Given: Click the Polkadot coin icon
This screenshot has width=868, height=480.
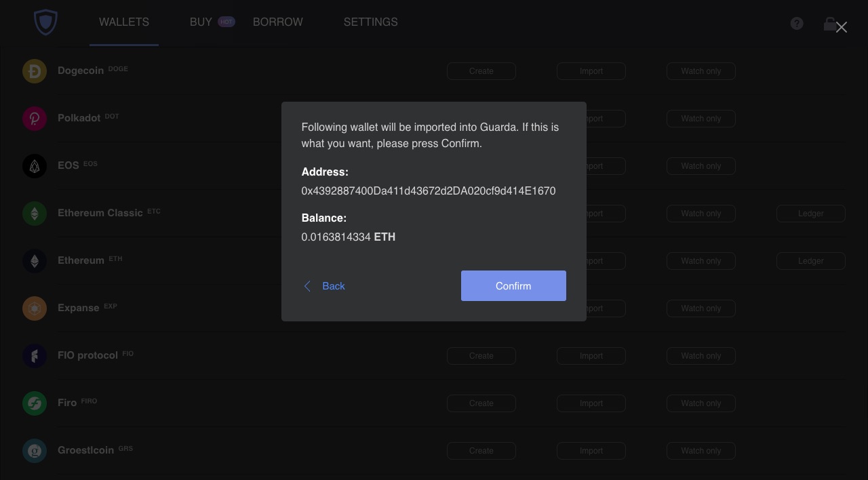Looking at the screenshot, I should click(x=35, y=118).
